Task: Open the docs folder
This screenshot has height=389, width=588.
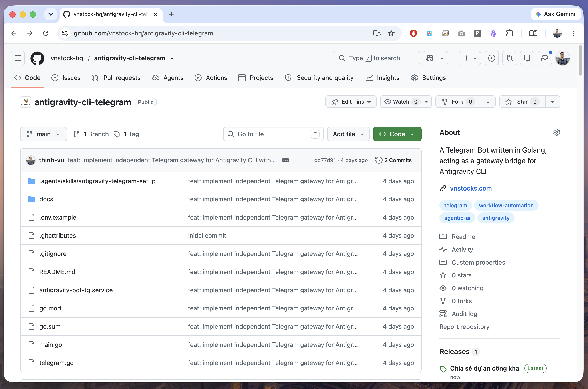Action: click(46, 199)
